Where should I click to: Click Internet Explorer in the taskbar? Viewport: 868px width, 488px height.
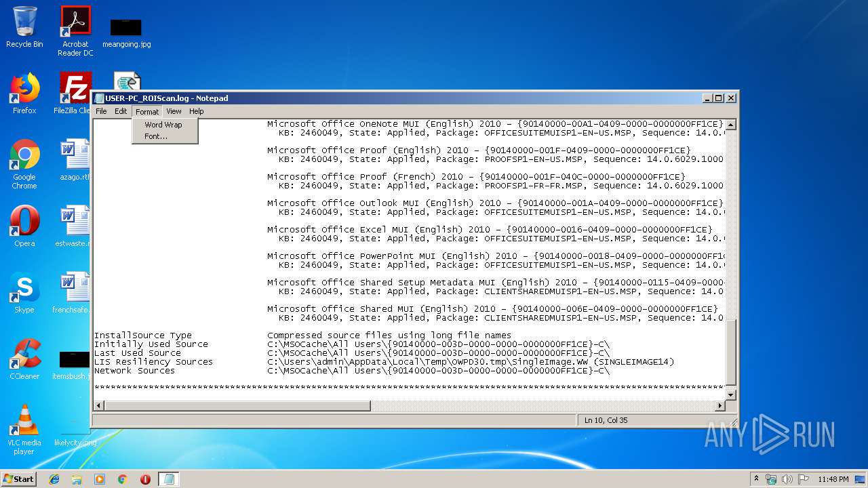[x=54, y=479]
